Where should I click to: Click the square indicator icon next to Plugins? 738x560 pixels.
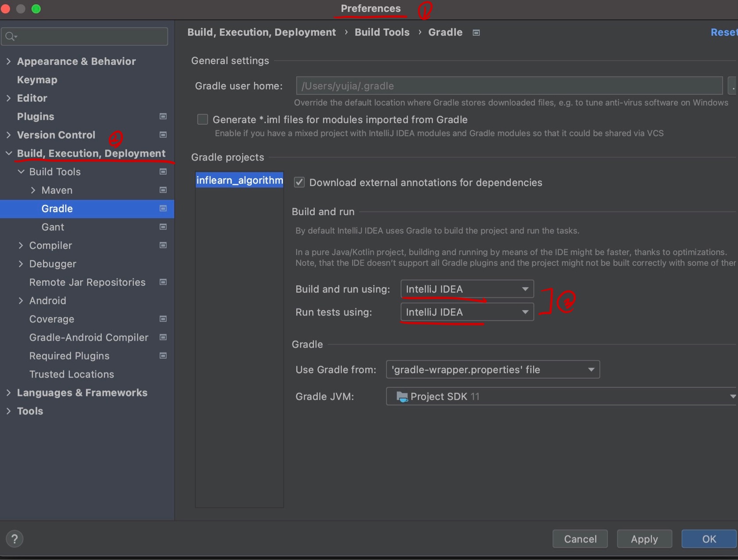click(162, 116)
